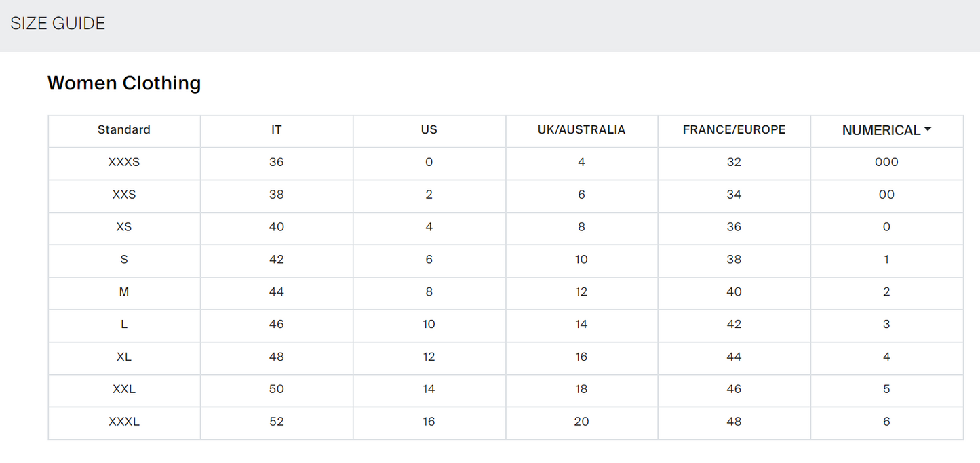This screenshot has height=463, width=980.
Task: Click the UK/AUSTRALIA column header
Action: (x=581, y=130)
